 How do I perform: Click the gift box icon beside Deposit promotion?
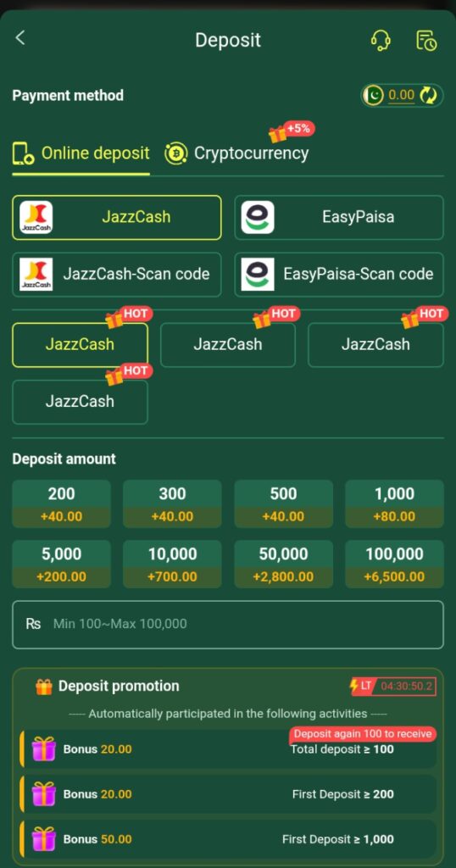44,687
